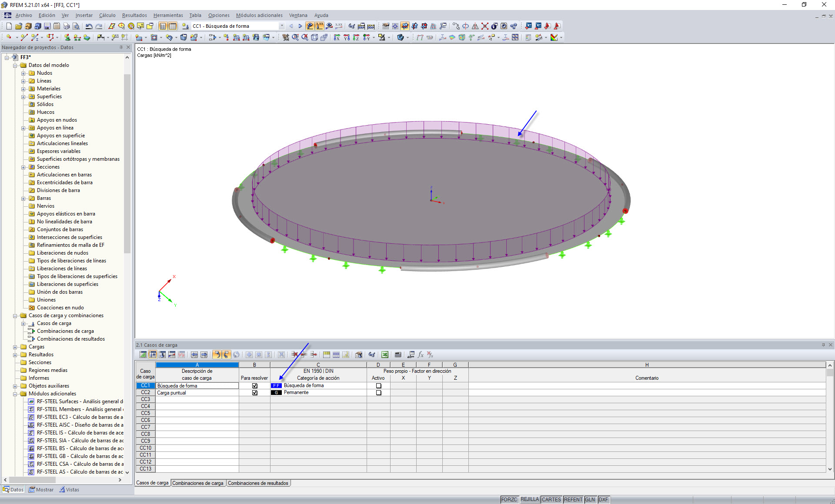
Task: Toggle the REJILLA status bar button
Action: 529,500
